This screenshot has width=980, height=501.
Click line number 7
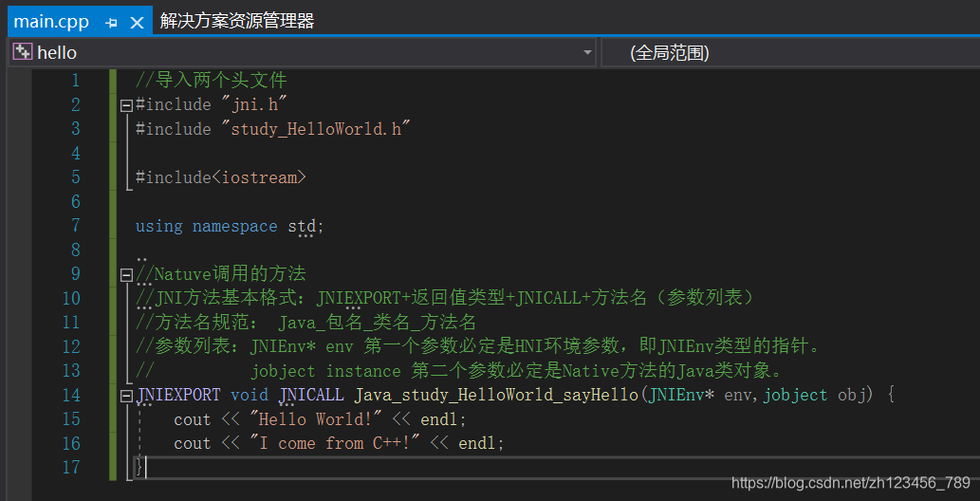tap(76, 226)
